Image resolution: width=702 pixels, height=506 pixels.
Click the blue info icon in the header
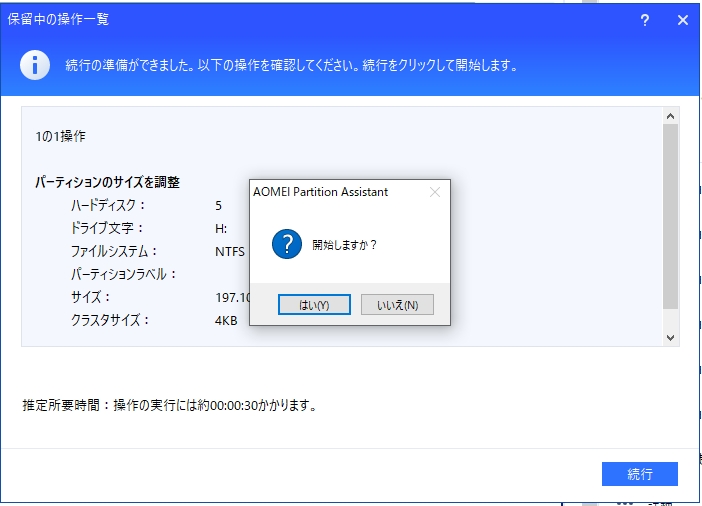coord(35,65)
